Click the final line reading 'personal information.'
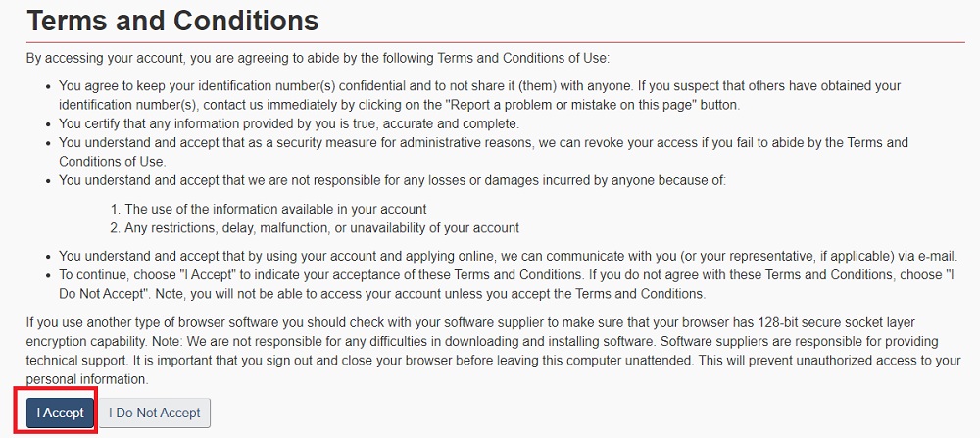 click(x=87, y=380)
